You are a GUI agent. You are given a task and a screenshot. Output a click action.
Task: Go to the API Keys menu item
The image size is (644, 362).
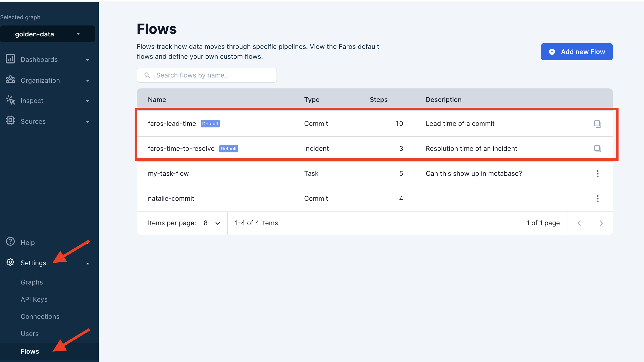pyautogui.click(x=34, y=299)
